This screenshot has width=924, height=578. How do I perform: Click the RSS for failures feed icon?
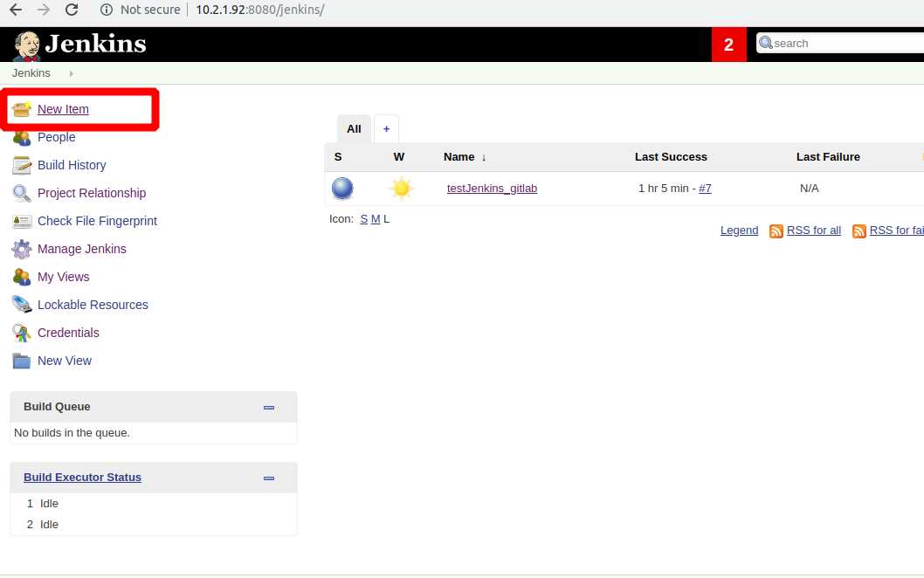859,231
